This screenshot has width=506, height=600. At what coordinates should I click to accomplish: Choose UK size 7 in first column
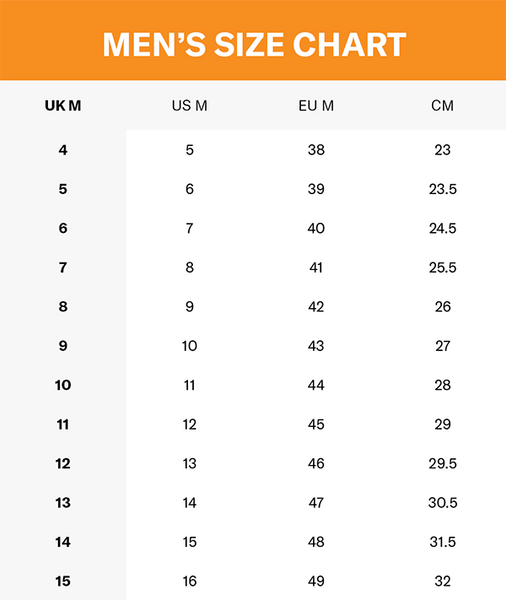point(63,267)
